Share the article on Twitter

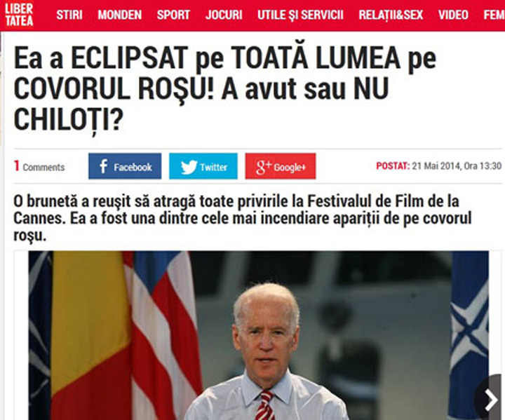[x=203, y=166]
